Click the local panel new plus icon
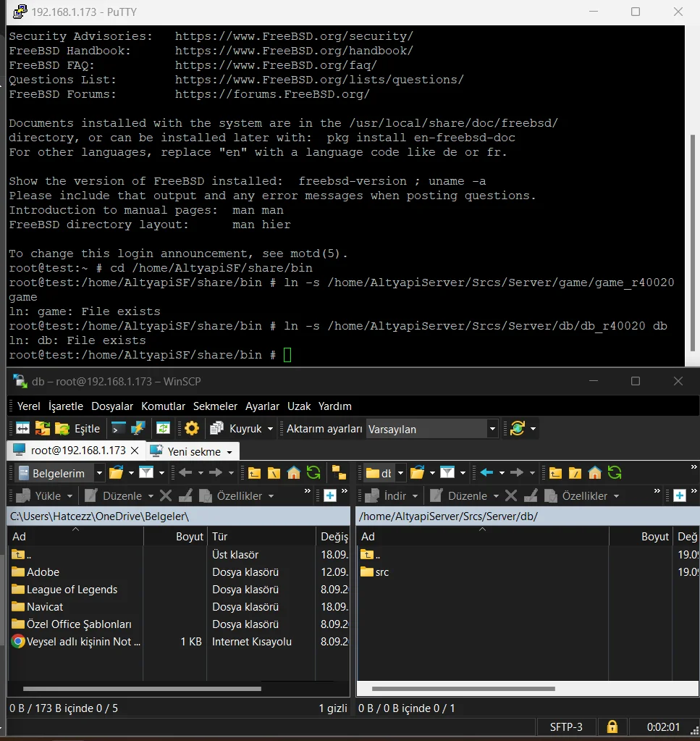The image size is (700, 741). pyautogui.click(x=329, y=495)
